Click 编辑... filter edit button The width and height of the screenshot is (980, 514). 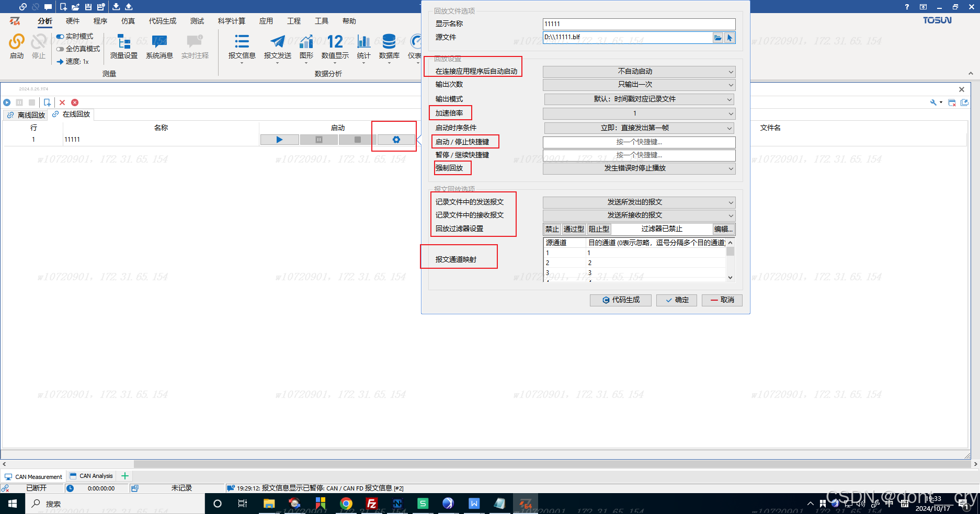(724, 229)
